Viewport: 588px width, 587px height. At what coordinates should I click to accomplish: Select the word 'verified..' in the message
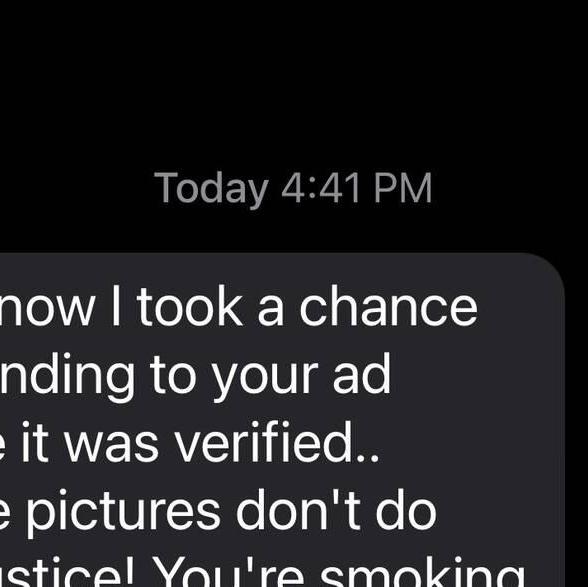pos(277,443)
